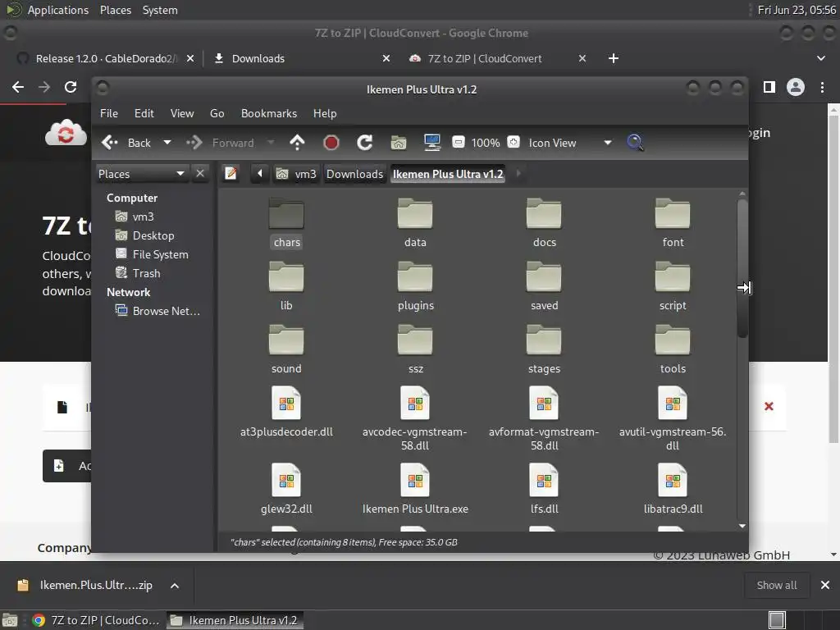Select the font folder
840x630 pixels.
point(673,222)
